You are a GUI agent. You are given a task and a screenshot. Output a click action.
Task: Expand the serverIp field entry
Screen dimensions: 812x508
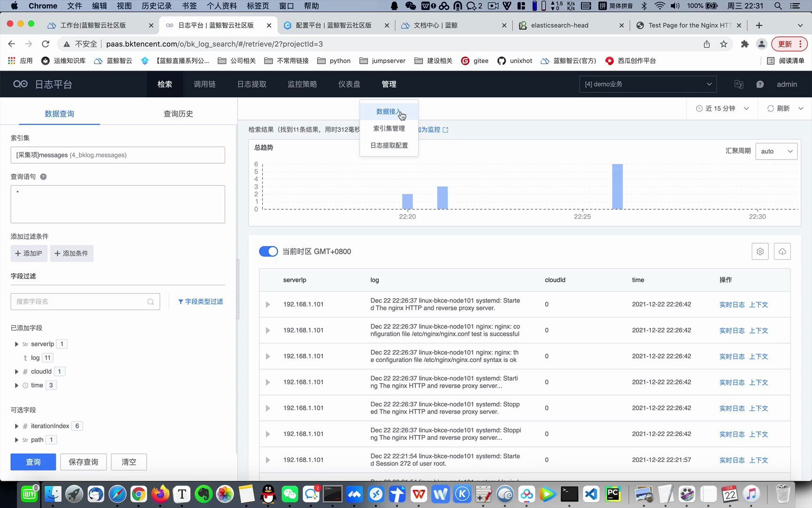[16, 344]
